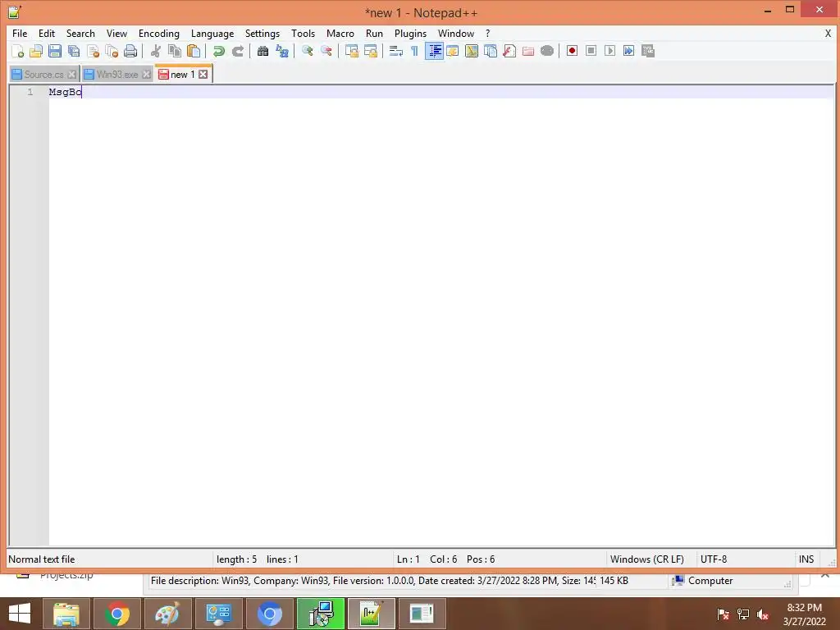This screenshot has width=840, height=630.
Task: Click the Ln : 1 Col : 6 status field
Action: click(x=500, y=559)
